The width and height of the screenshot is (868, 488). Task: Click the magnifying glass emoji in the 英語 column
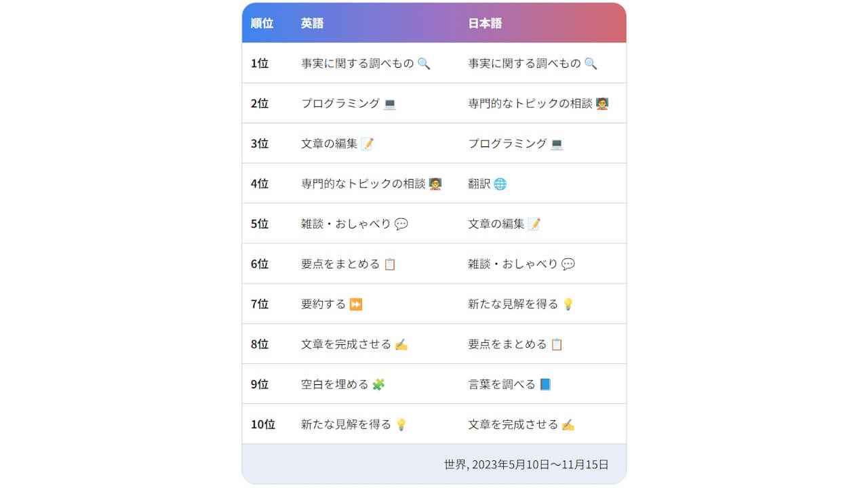click(x=424, y=64)
